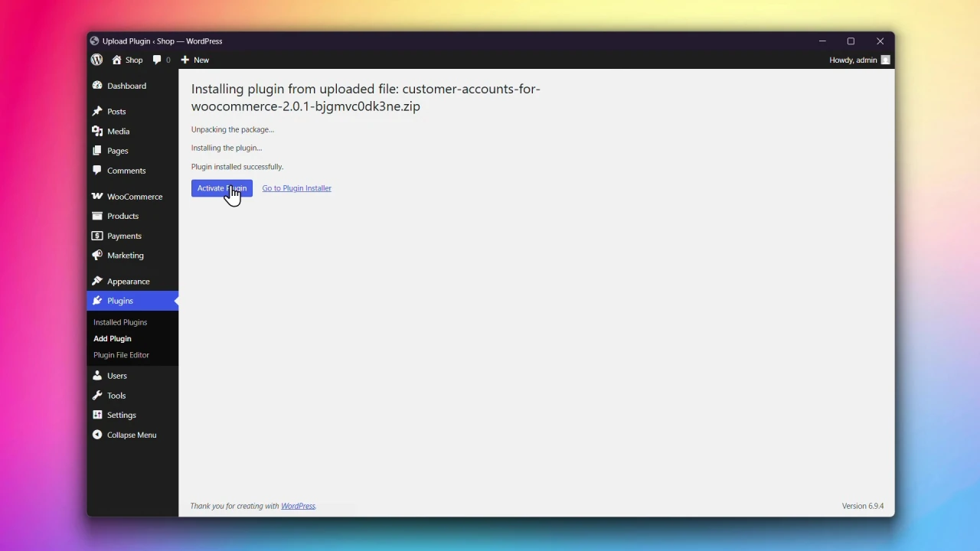Click the Payments dollar icon
Viewport: 980px width, 551px height.
(x=97, y=236)
